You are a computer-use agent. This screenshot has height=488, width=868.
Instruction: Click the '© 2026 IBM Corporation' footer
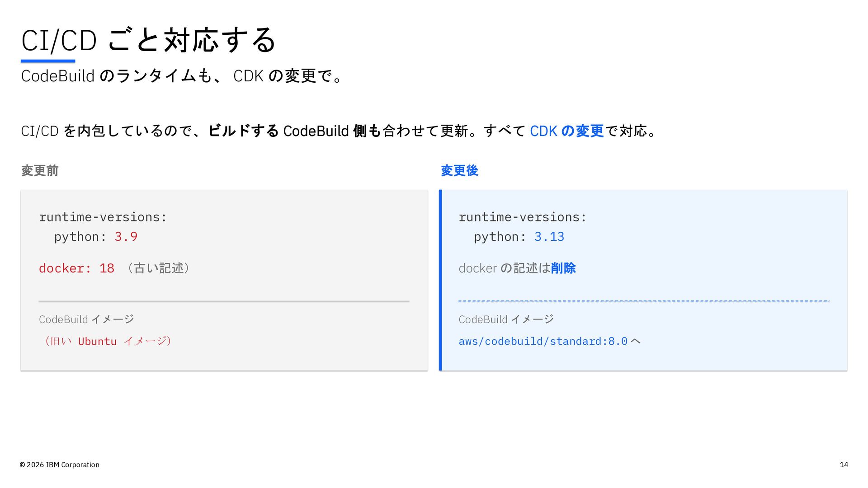[59, 465]
